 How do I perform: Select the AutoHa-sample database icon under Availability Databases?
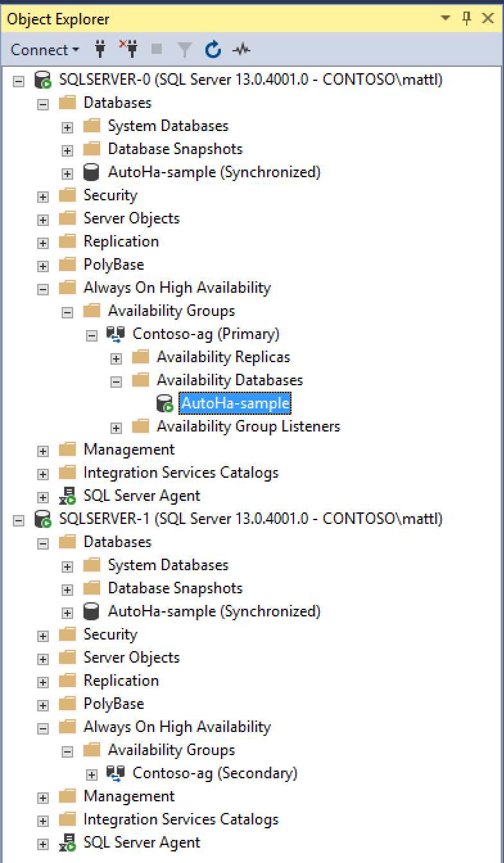pyautogui.click(x=165, y=403)
